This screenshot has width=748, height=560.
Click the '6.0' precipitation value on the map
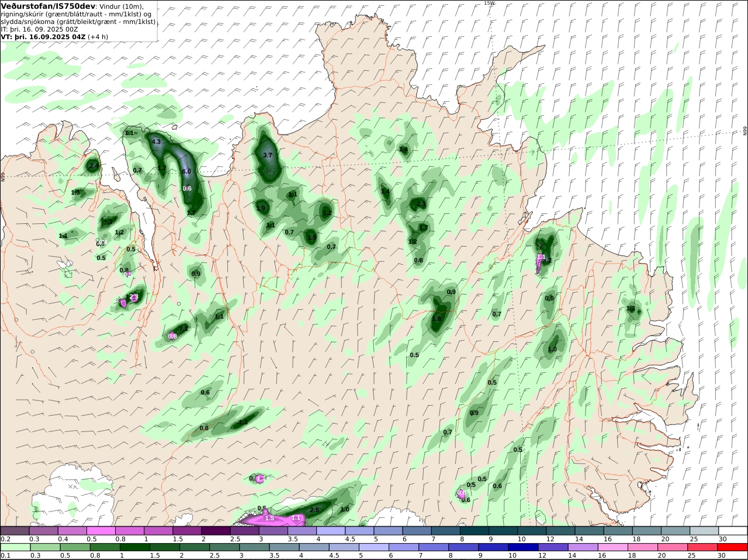coord(186,171)
